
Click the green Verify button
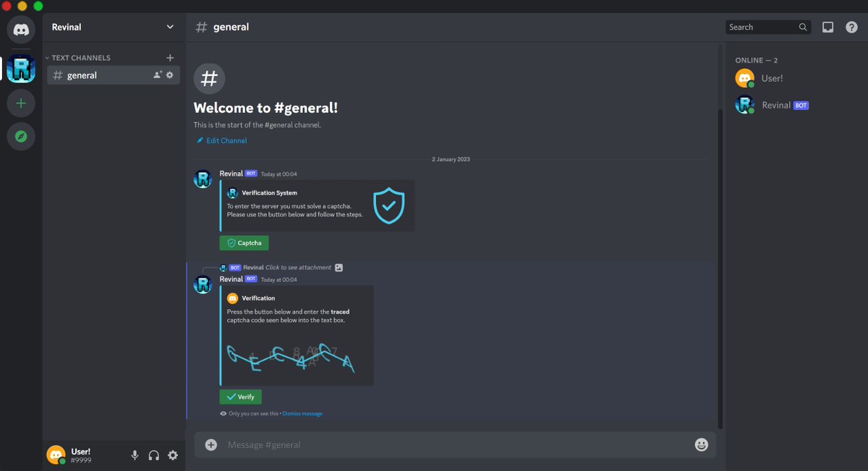coord(240,396)
